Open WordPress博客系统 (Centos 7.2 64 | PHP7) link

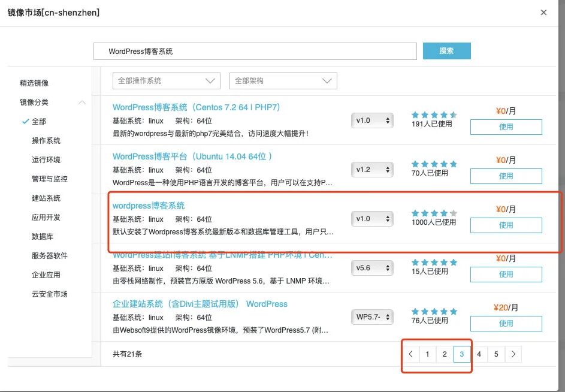tap(197, 107)
